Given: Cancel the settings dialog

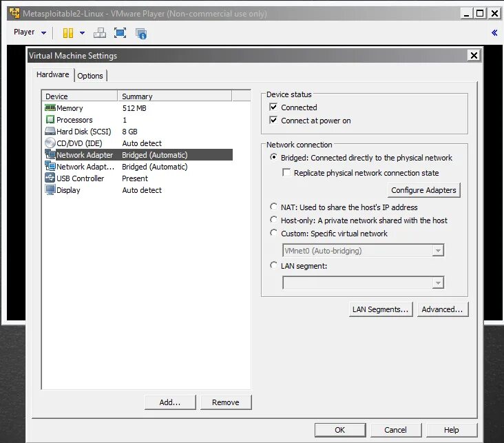Looking at the screenshot, I should tap(396, 430).
